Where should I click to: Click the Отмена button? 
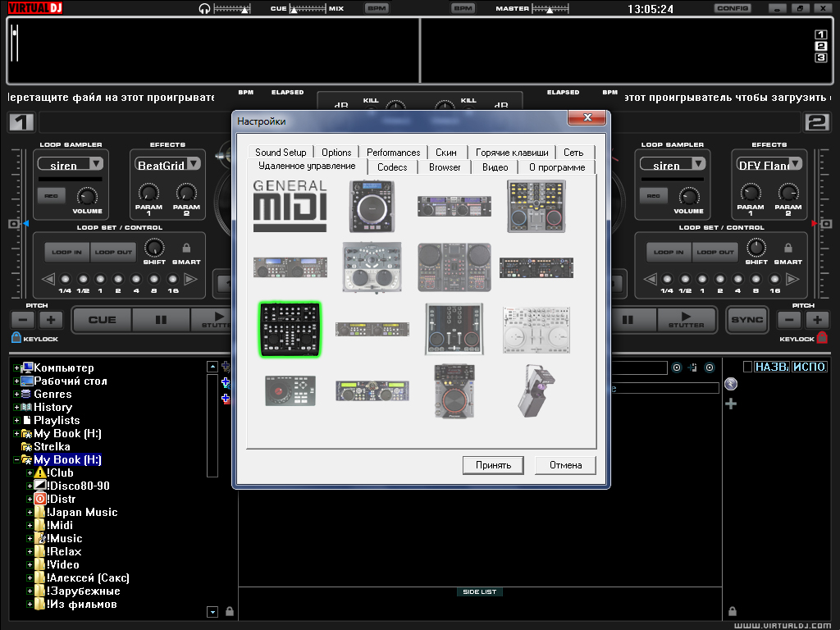pyautogui.click(x=566, y=465)
